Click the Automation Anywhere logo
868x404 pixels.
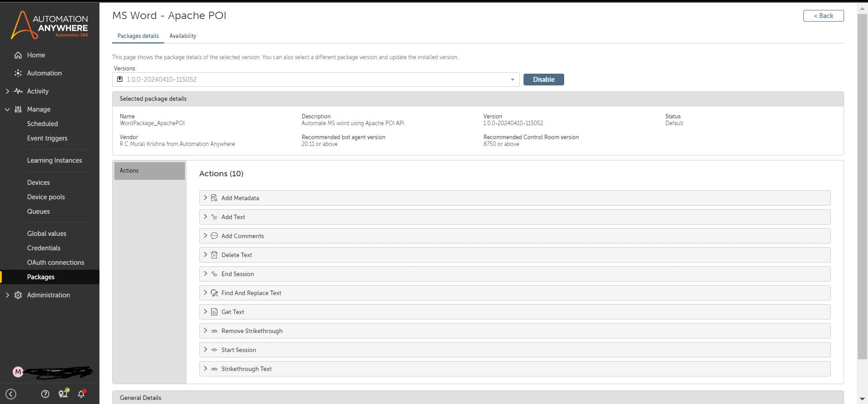[49, 25]
